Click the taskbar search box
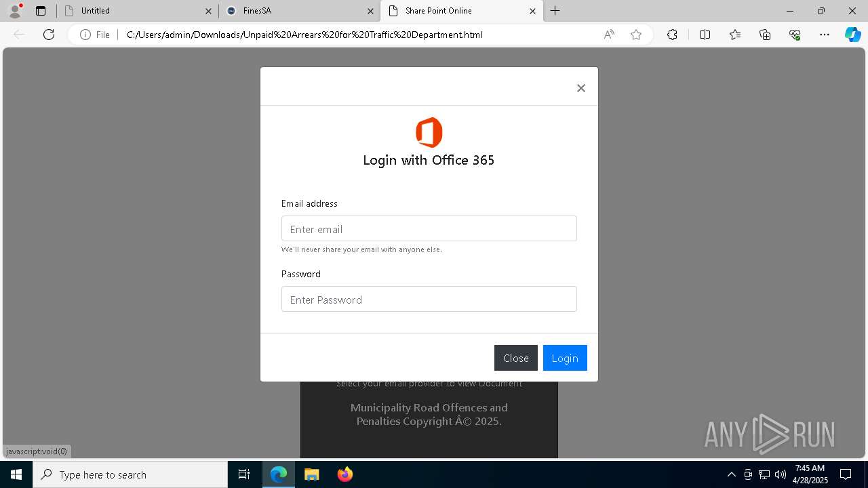868x488 pixels. click(130, 474)
